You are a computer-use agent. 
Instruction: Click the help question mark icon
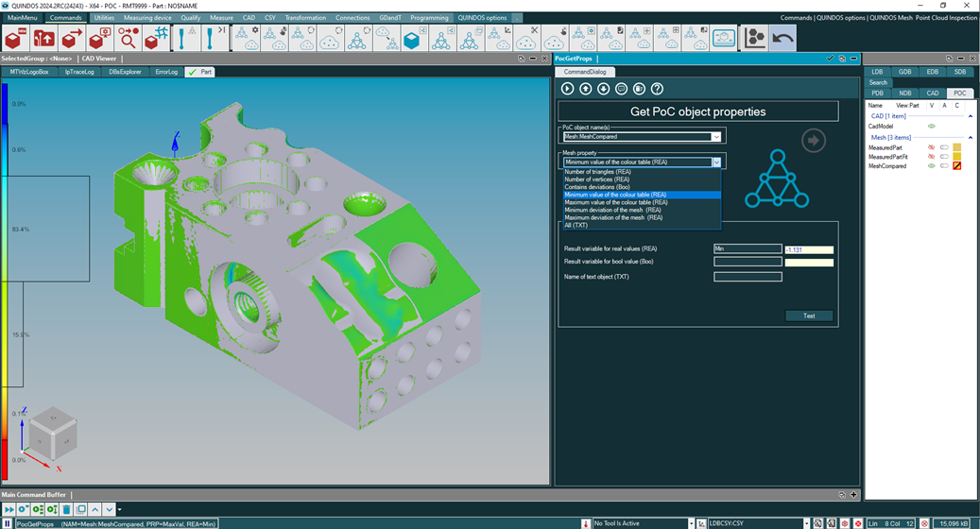pos(657,89)
